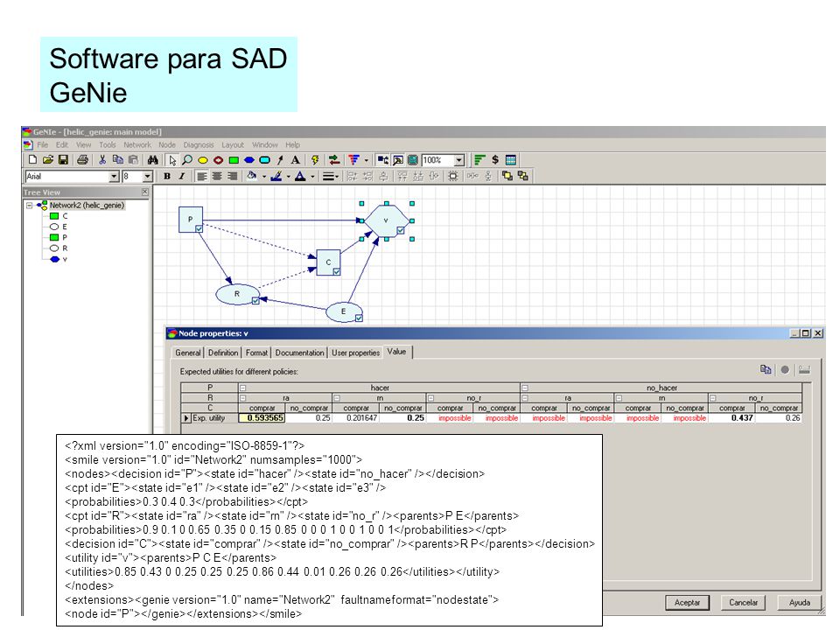The width and height of the screenshot is (840, 630).
Task: Set text alignment to right
Action: click(x=233, y=176)
